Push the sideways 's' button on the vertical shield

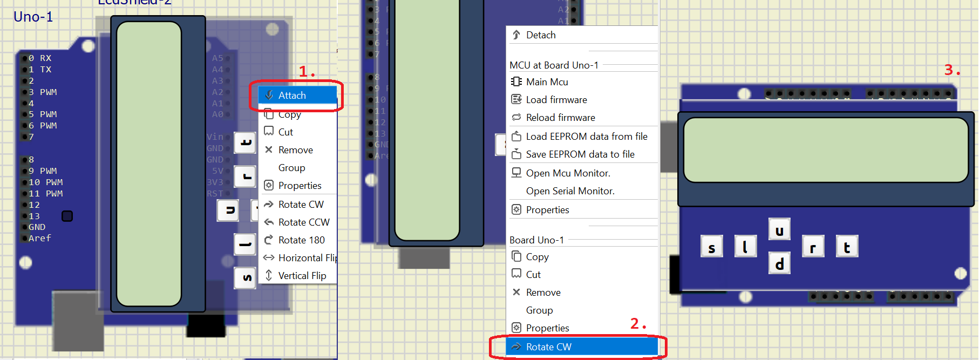[x=245, y=278]
